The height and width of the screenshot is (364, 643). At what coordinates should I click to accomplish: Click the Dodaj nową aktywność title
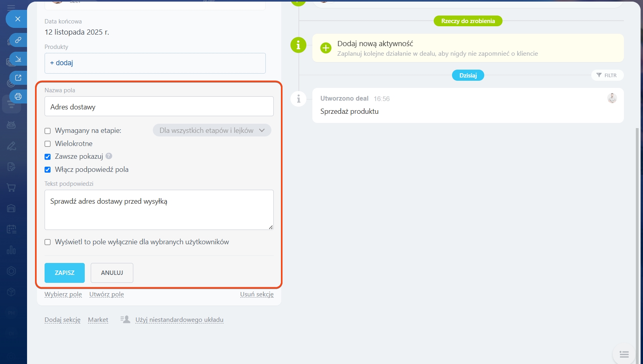tap(375, 44)
